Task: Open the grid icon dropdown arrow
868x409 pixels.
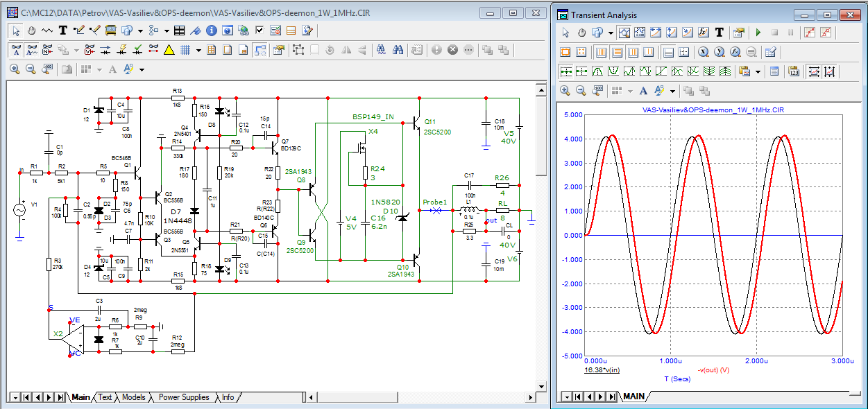Action: coord(198,50)
